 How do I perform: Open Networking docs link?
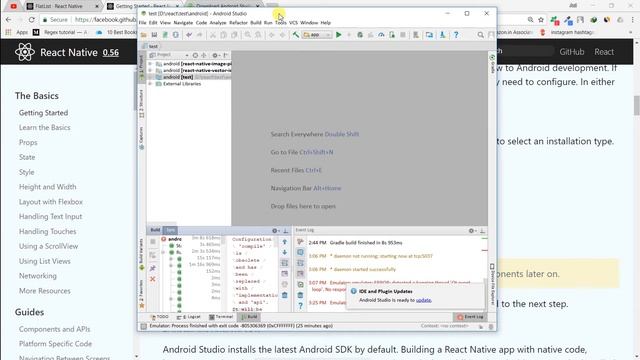coord(38,276)
